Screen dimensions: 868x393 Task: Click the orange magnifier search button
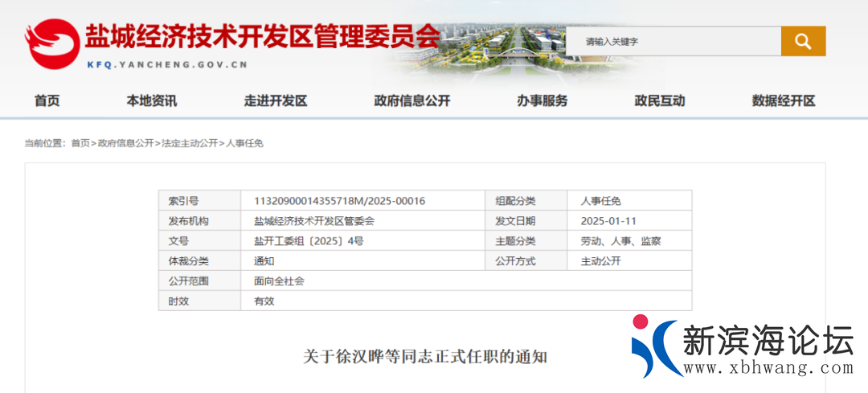point(803,41)
